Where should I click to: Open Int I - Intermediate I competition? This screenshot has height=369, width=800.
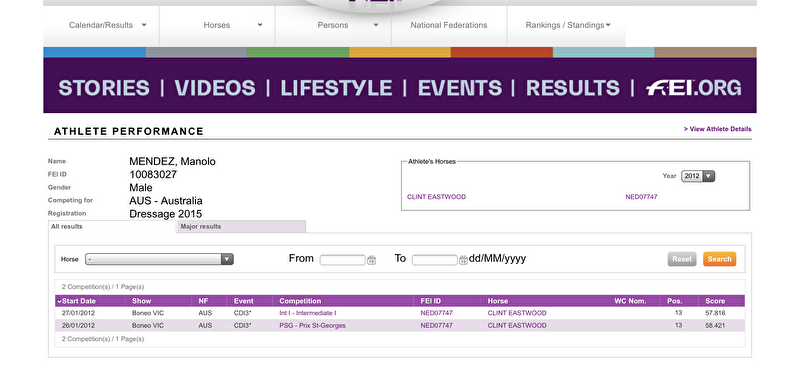308,313
